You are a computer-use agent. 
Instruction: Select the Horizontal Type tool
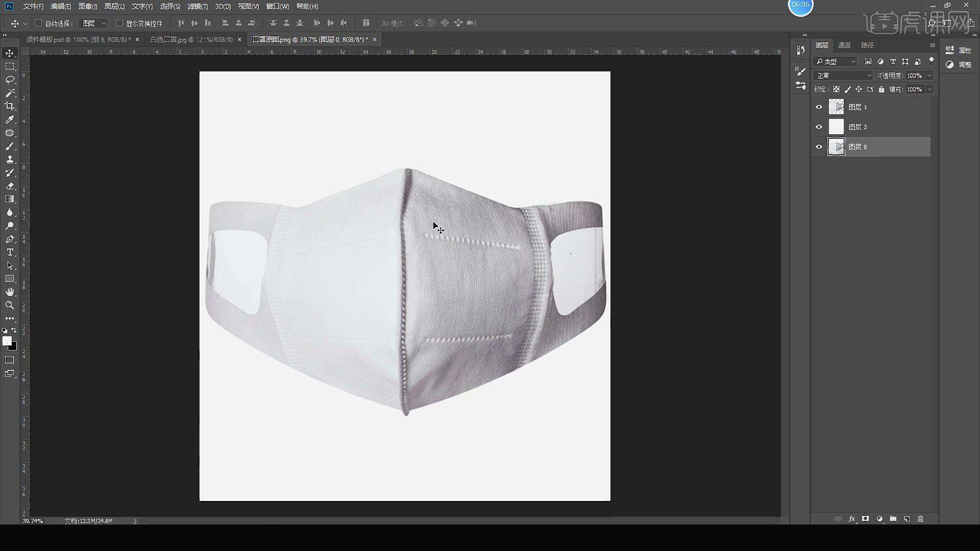[10, 252]
